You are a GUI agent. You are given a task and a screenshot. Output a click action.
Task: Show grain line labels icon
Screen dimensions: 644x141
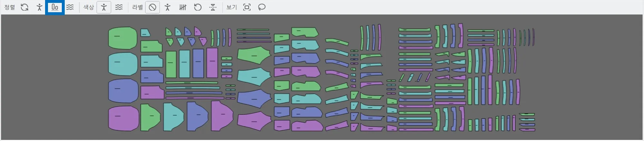point(183,7)
